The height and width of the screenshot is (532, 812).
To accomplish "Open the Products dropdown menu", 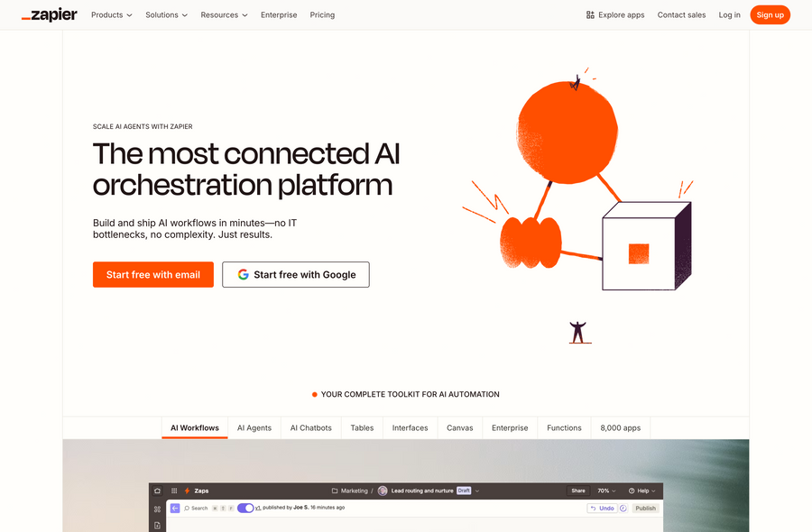I will (111, 14).
